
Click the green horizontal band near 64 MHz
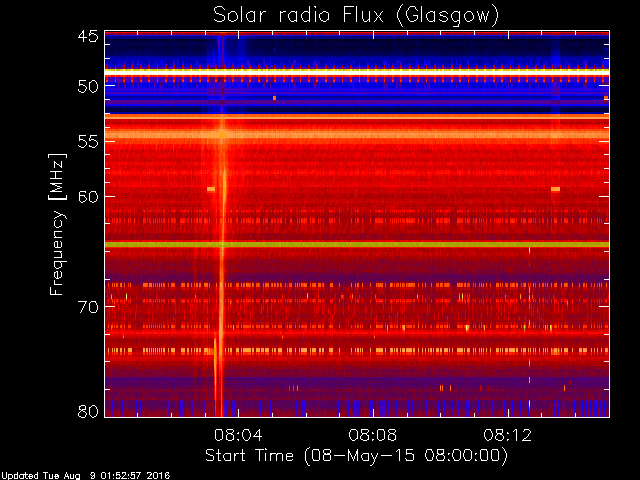[357, 244]
